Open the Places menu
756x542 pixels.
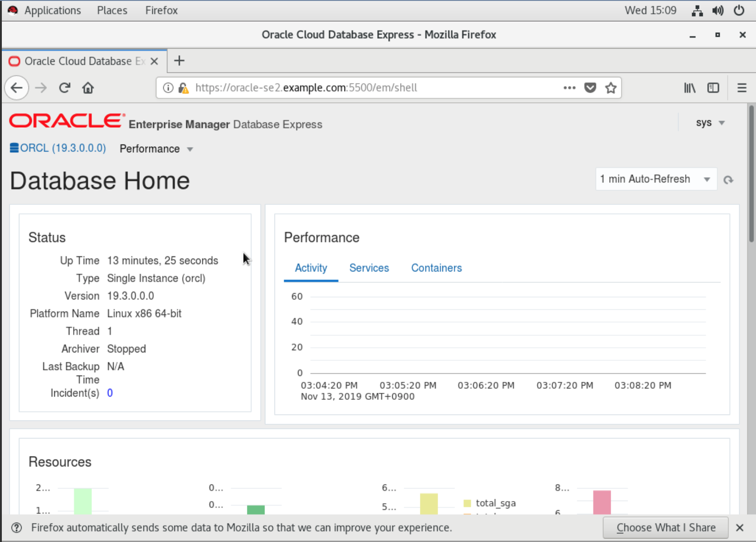coord(112,10)
